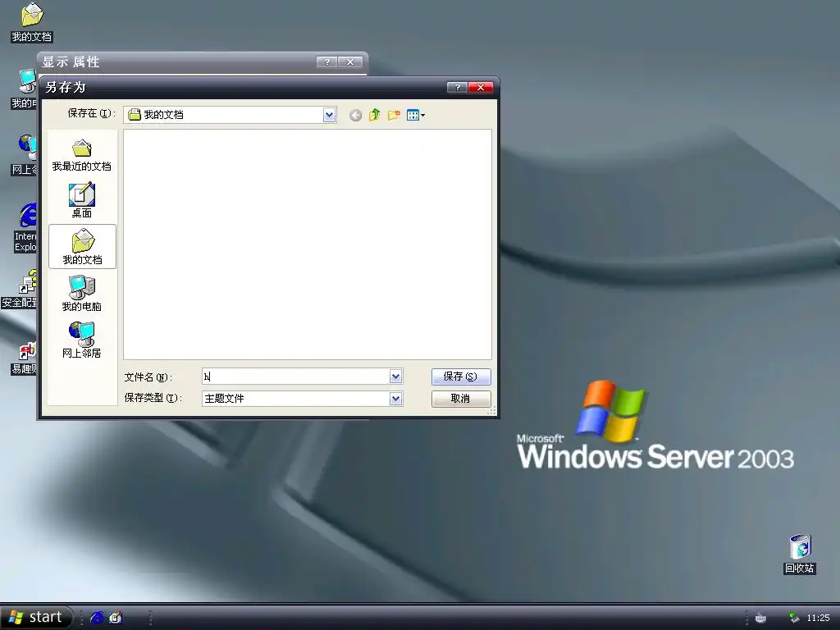Select the Network Places desktop icon

coord(25,155)
